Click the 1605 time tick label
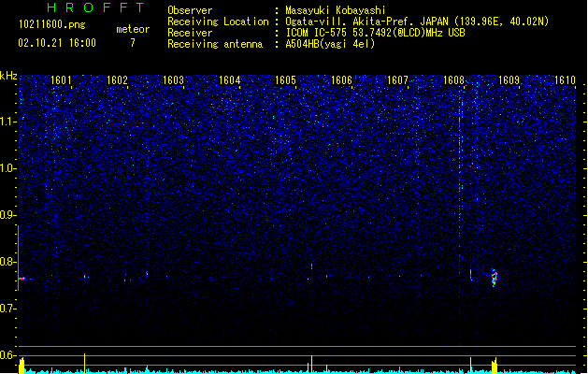588x374 pixels. [x=285, y=80]
